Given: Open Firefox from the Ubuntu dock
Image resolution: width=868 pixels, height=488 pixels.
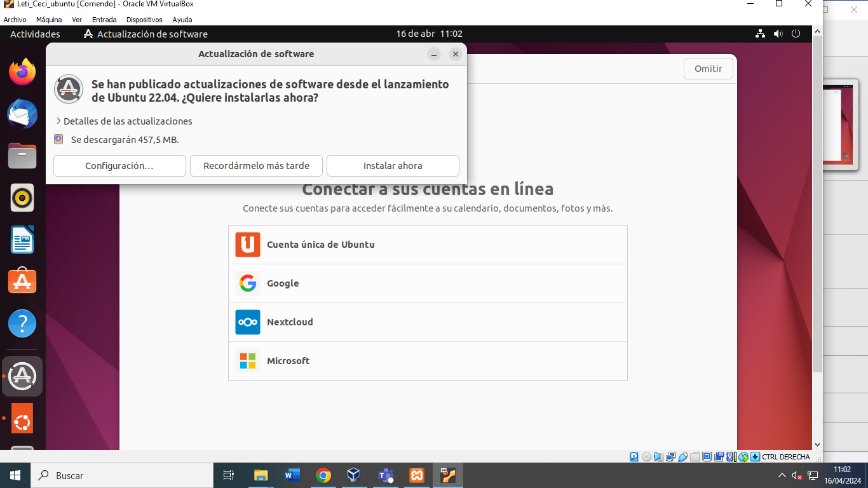Looking at the screenshot, I should 22,72.
